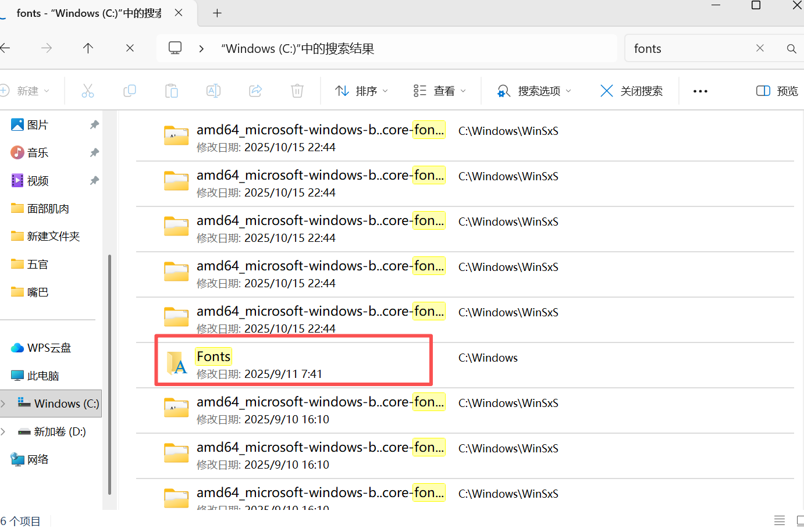Go back with the left arrow
This screenshot has width=804, height=532.
pyautogui.click(x=5, y=48)
